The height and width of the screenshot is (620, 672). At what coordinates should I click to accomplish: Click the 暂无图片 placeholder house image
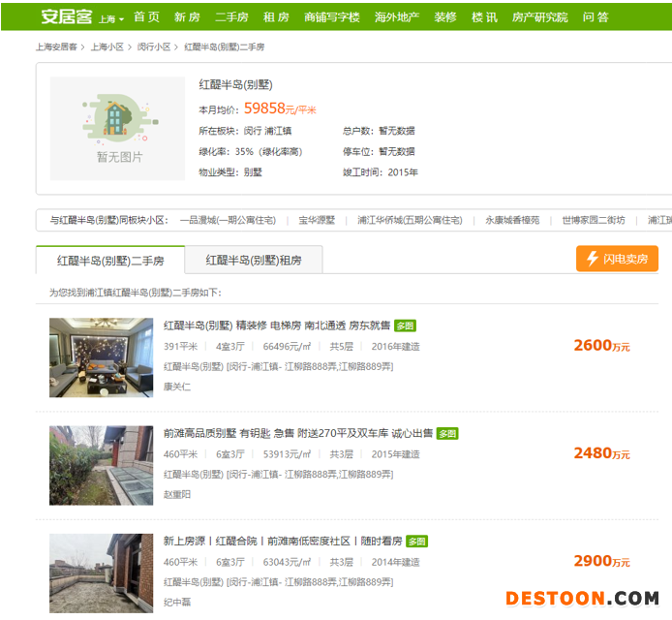117,128
